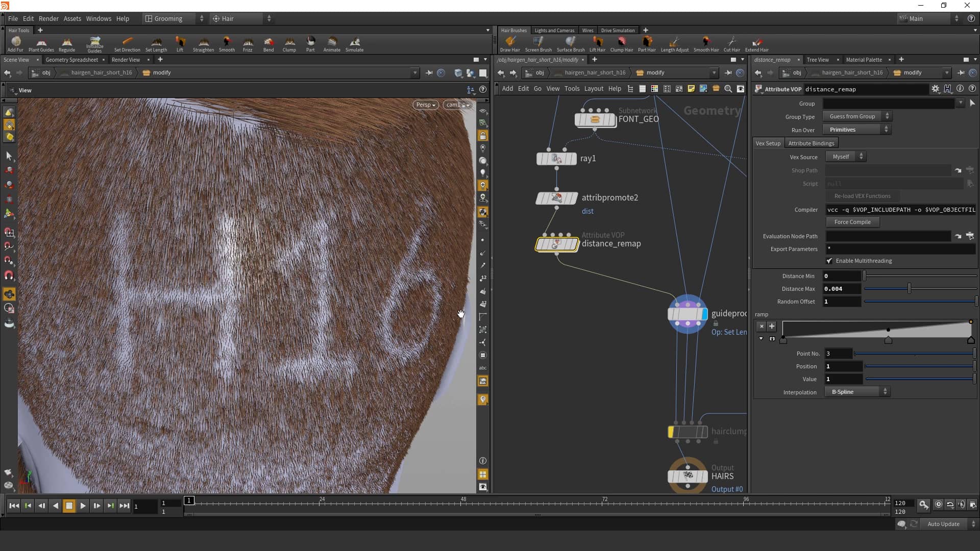The image size is (980, 551).
Task: Open the Windows menu
Action: [99, 18]
